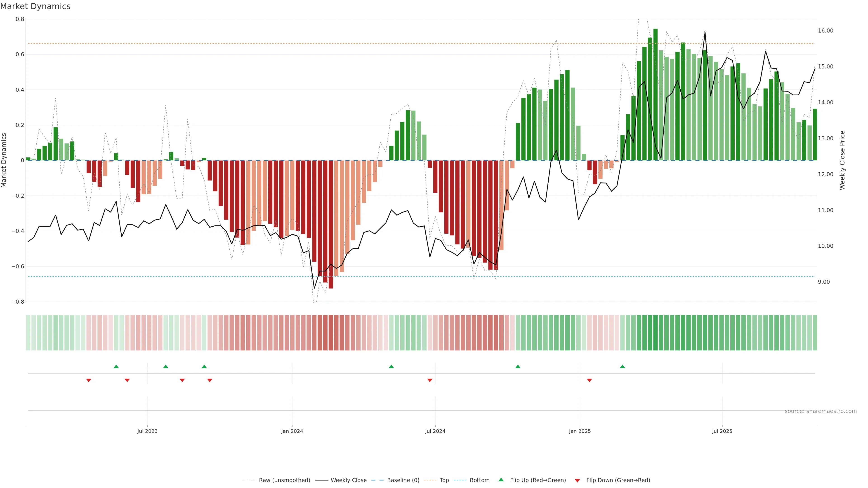This screenshot has width=868, height=488.
Task: Click red flip-down marker just after Jan 2025
Action: [x=589, y=380]
